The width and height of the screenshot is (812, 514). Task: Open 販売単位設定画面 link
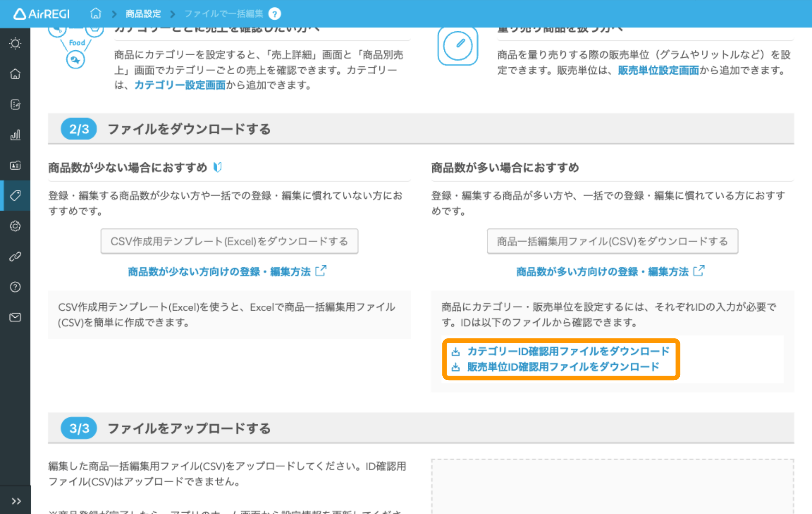coord(658,70)
